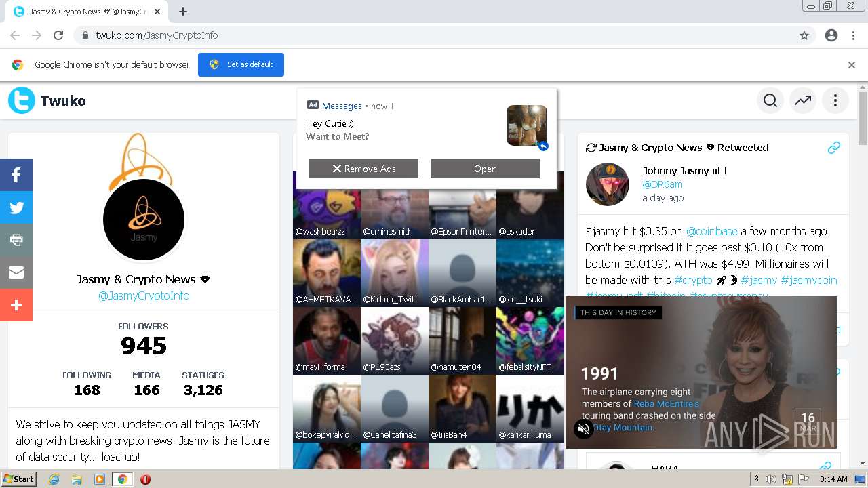Close the Jasmy & Crypto News tab

(x=157, y=12)
